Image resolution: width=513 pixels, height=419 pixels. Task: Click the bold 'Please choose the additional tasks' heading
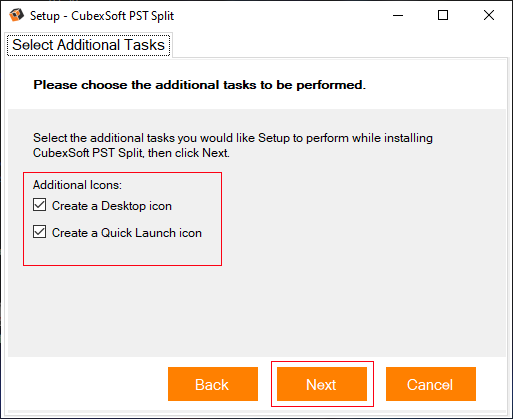click(199, 85)
